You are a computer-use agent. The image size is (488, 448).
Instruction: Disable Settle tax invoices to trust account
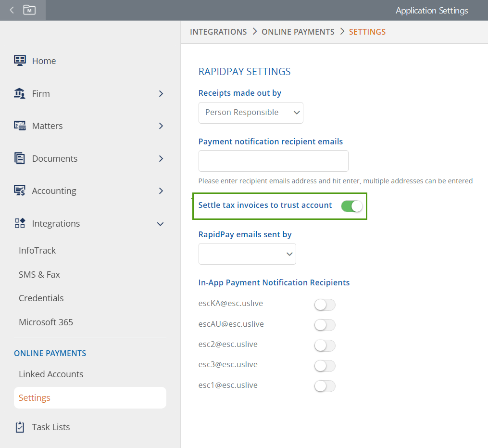[351, 206]
